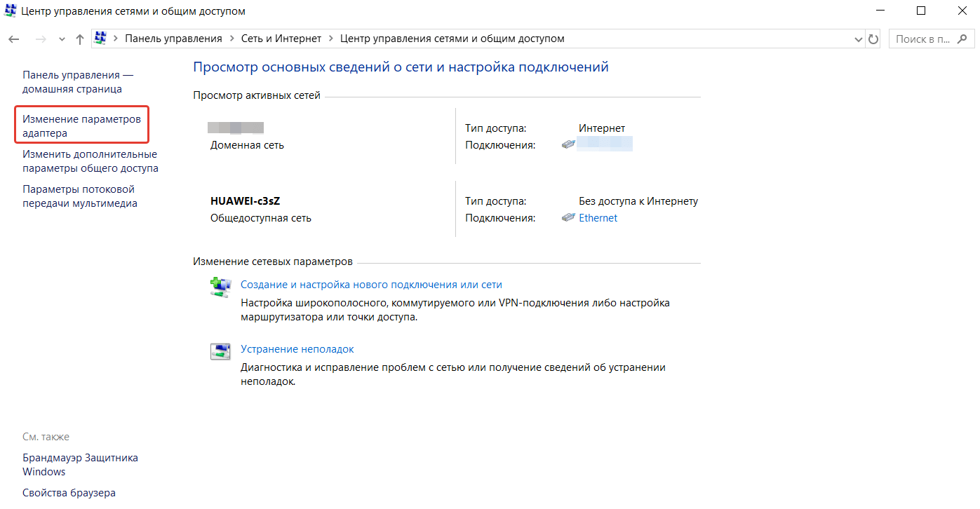
Task: Click the adapter icon next to the Ethernet link
Action: coord(568,218)
